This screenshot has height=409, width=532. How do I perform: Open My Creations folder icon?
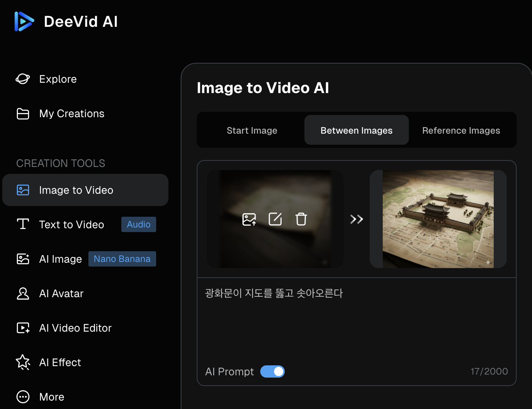tap(23, 114)
